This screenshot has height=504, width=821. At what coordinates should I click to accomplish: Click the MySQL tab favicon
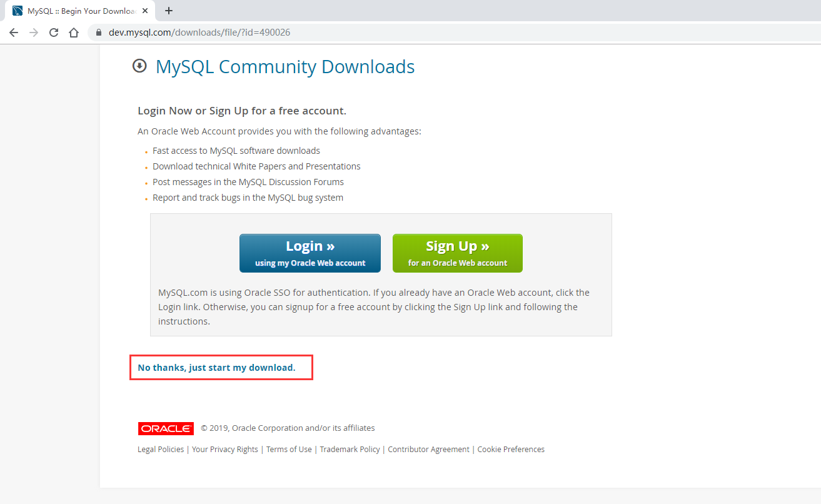(18, 11)
